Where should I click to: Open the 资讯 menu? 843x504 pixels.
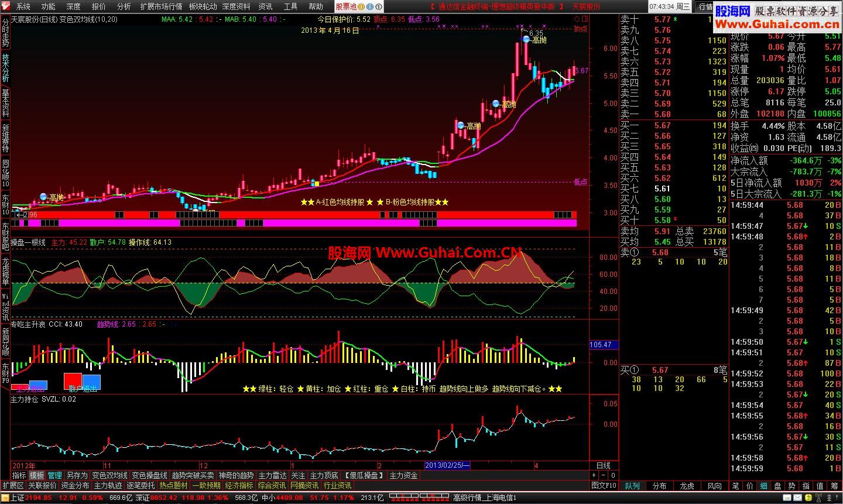(x=265, y=6)
